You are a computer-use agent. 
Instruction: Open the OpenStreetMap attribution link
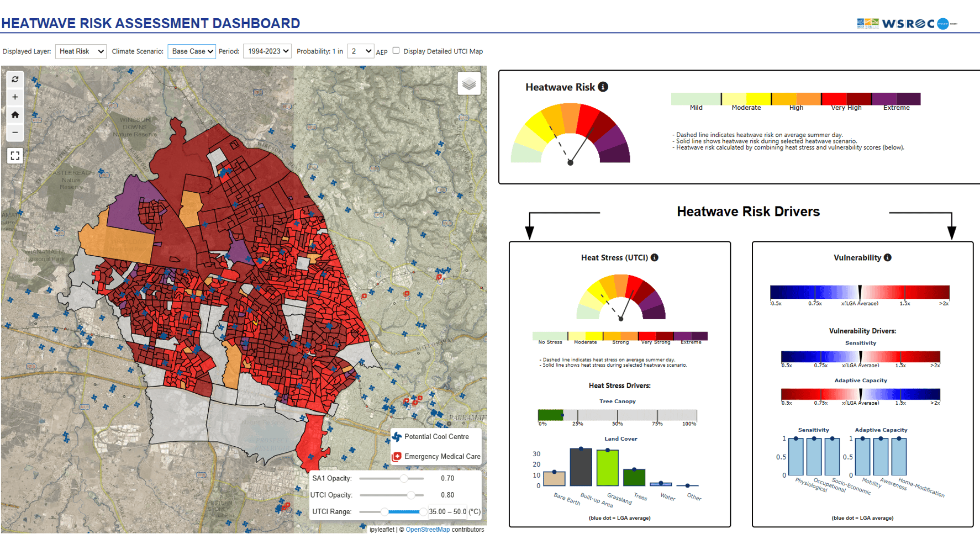coord(428,530)
